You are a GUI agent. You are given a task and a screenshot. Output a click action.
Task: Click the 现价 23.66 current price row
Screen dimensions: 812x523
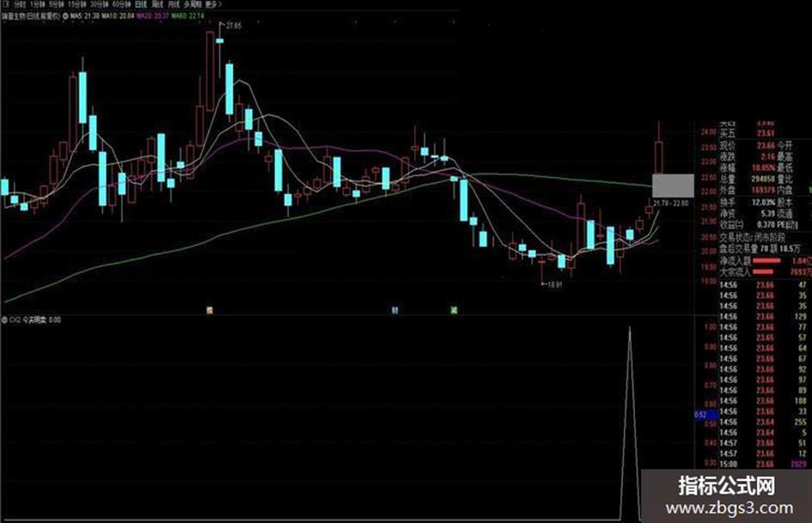pyautogui.click(x=748, y=146)
